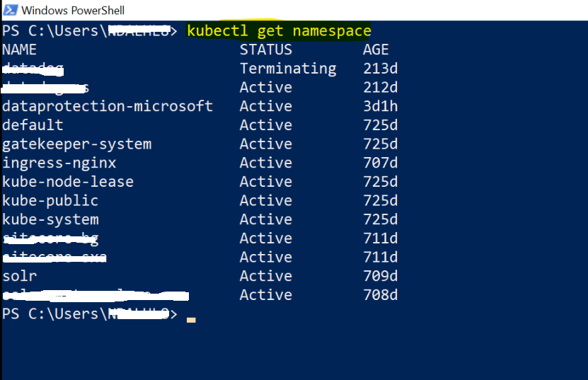Click the default namespace row
Screen dimensions: 588x380
coord(200,125)
